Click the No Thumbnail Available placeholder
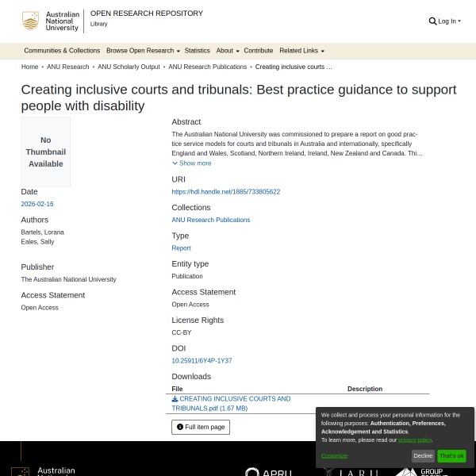The height and width of the screenshot is (476, 476). [x=46, y=152]
